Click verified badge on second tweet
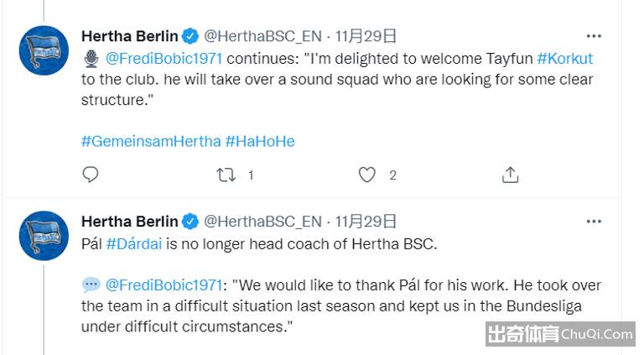The height and width of the screenshot is (355, 644). tap(190, 222)
